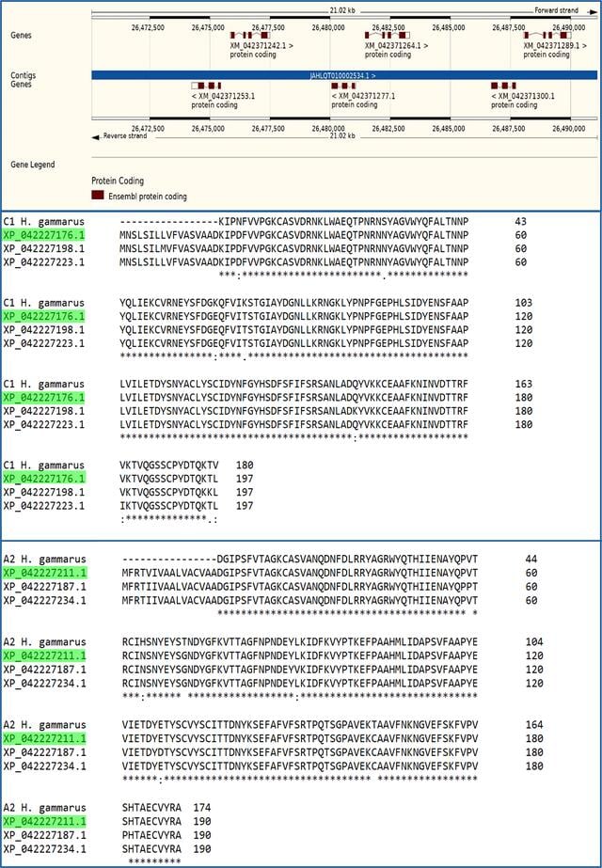Select sequence PHTAECVYRA in the A2 alignment
Image resolution: width=602 pixels, height=868 pixels.
click(151, 835)
